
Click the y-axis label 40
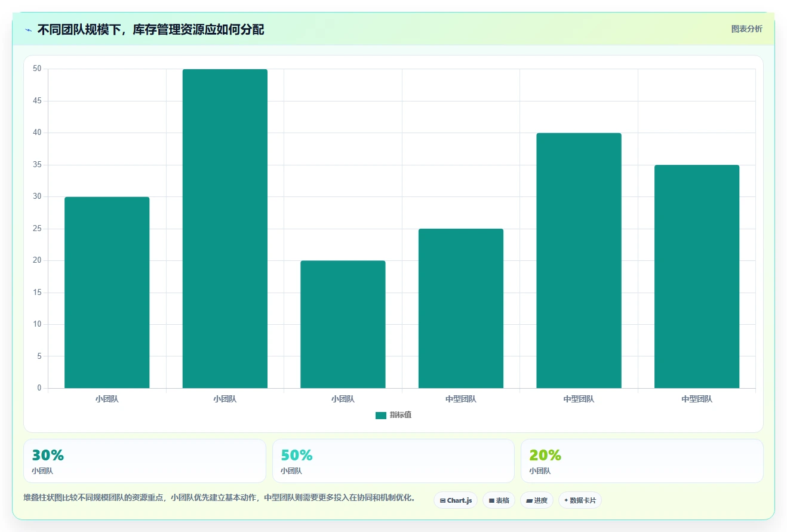coord(37,133)
